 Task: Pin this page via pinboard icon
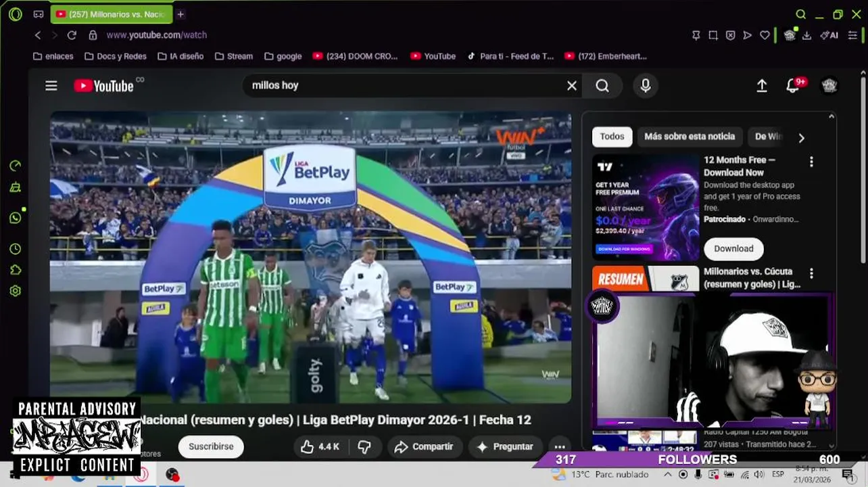tap(696, 35)
